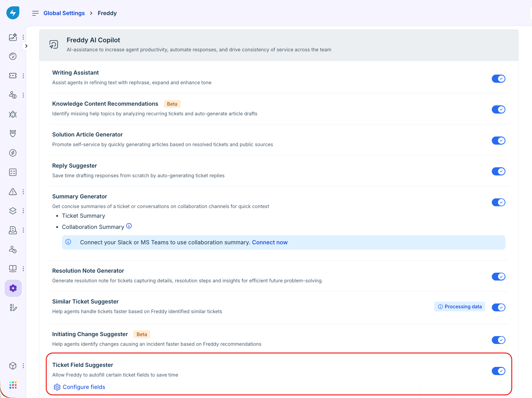Open the hamburger menu beside Global Settings
Viewport: 532px width, 398px height.
point(35,13)
